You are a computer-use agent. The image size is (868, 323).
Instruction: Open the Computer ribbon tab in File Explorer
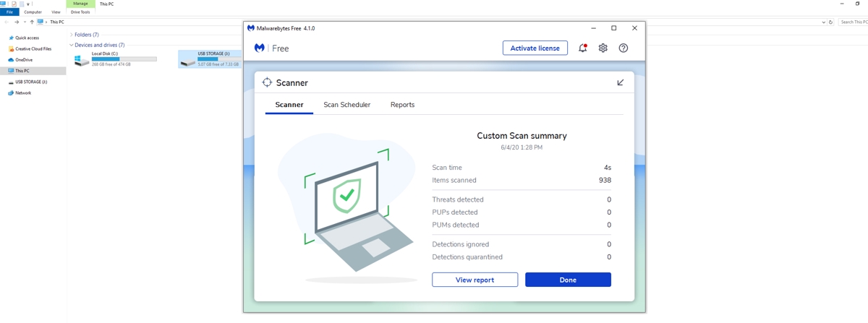click(33, 12)
